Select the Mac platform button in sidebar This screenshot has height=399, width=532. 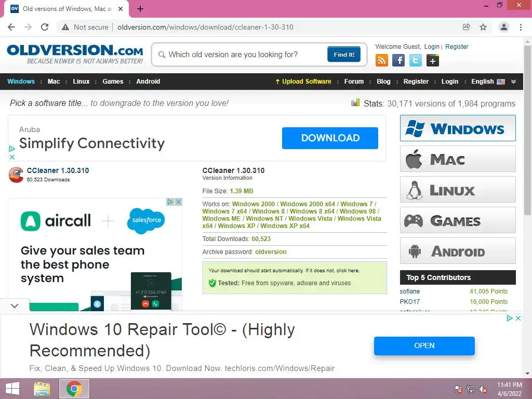tap(458, 159)
